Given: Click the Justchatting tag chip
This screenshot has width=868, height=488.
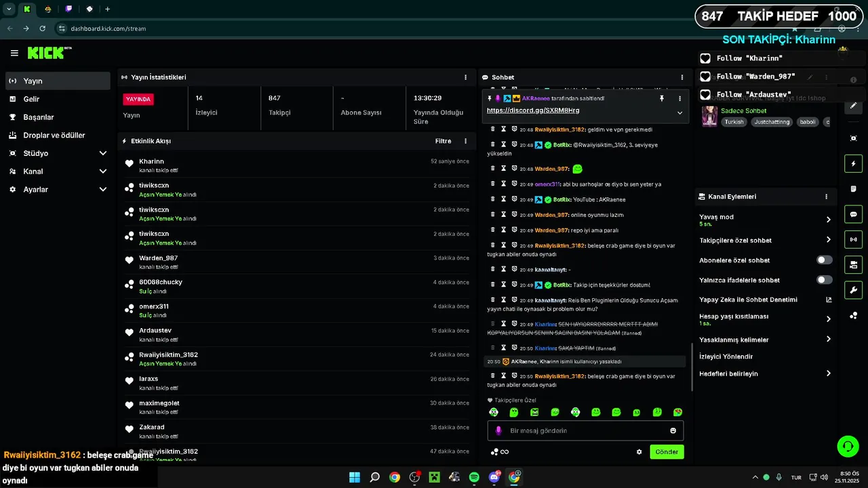Looking at the screenshot, I should pyautogui.click(x=772, y=122).
